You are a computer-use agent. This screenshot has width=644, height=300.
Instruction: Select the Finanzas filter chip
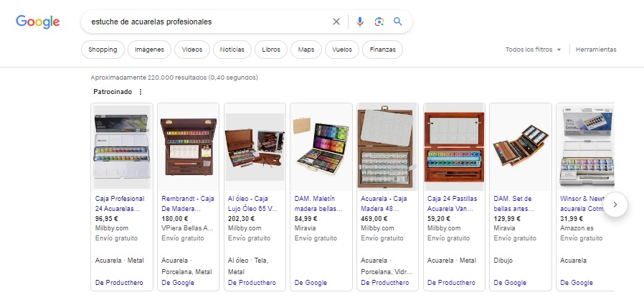[382, 50]
